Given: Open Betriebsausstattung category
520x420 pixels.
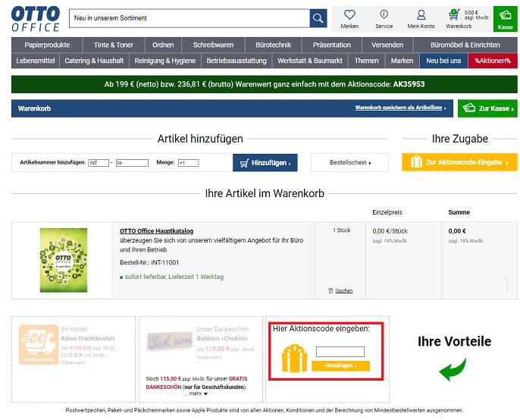Looking at the screenshot, I should [237, 61].
